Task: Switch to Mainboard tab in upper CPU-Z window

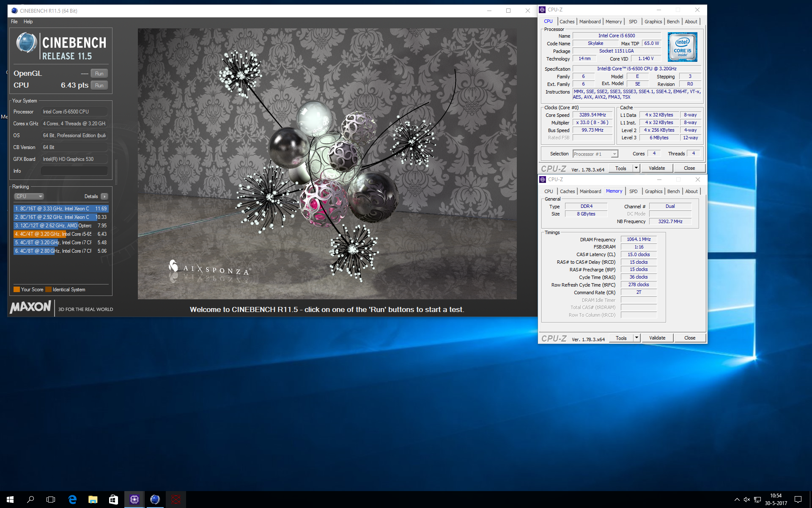Action: point(590,22)
